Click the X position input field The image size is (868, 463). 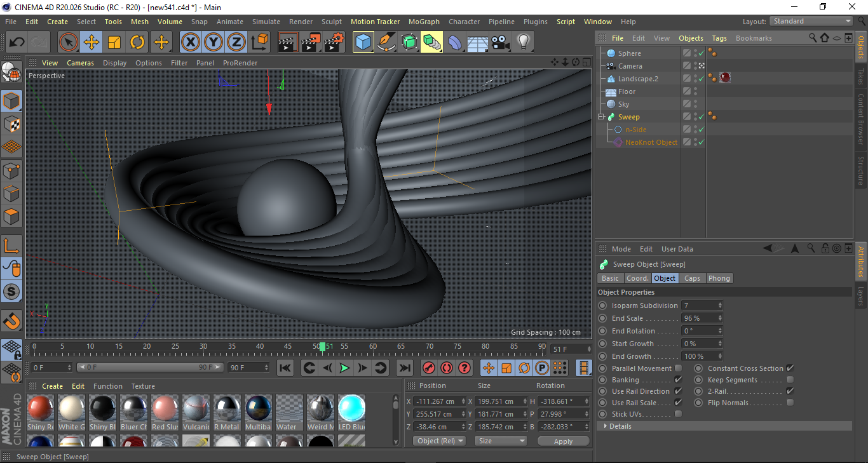[439, 401]
